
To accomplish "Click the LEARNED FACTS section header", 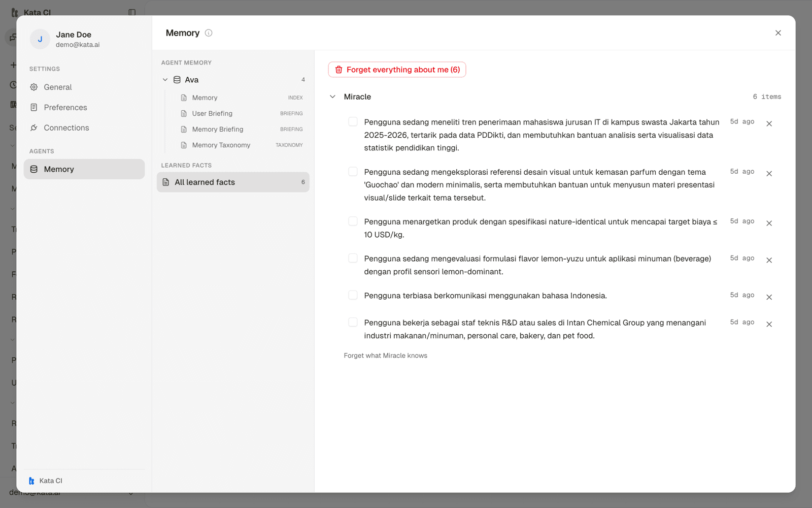I will click(x=186, y=165).
